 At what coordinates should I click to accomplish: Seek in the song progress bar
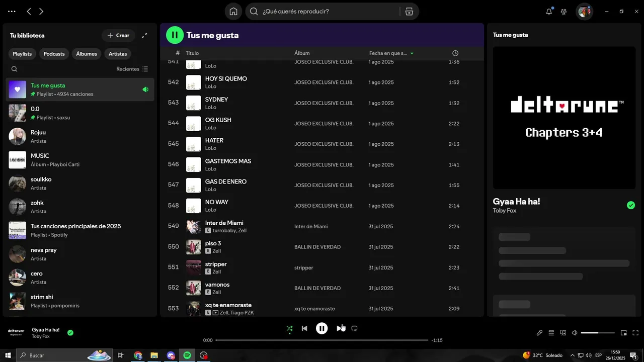click(x=322, y=340)
